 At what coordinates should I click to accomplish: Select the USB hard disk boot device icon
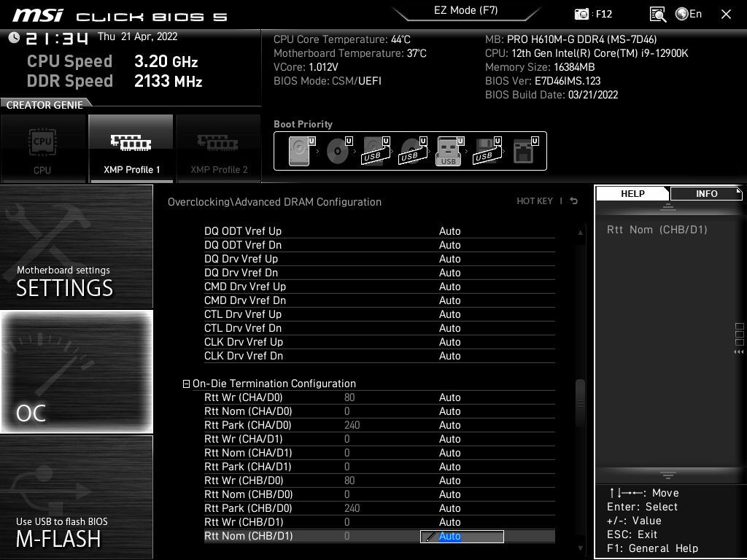pos(376,151)
